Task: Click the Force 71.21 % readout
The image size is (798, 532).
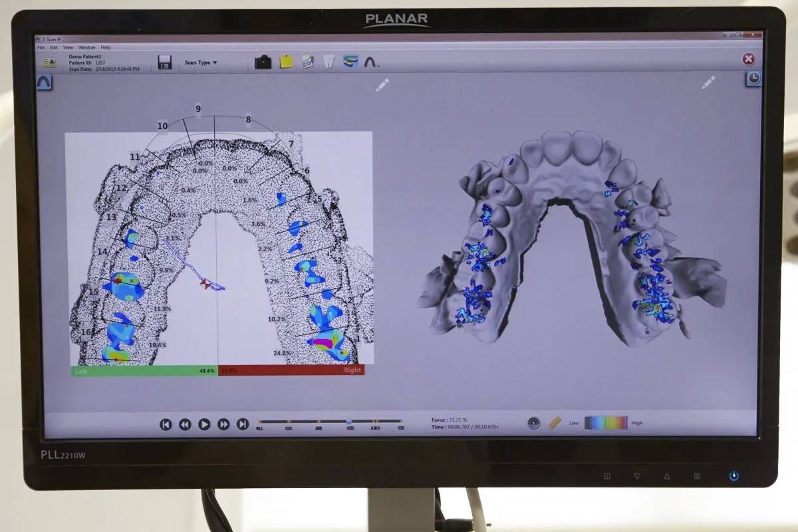Action: pyautogui.click(x=449, y=420)
